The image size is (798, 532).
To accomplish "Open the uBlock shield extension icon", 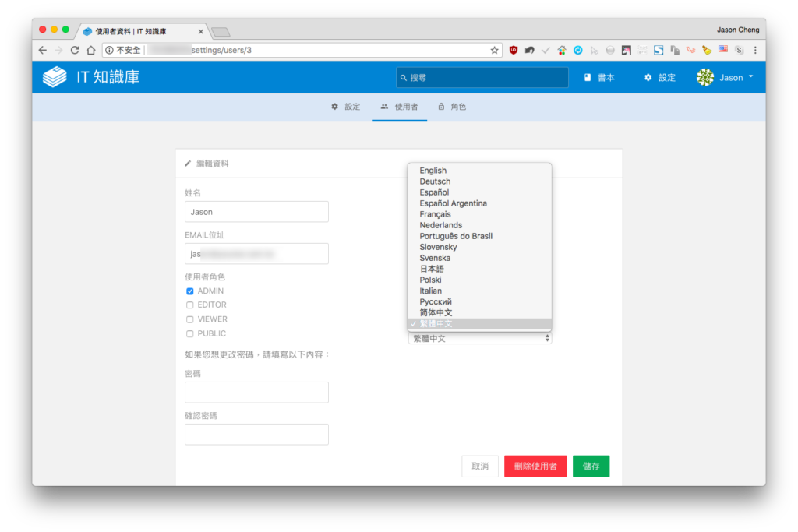I will point(513,50).
